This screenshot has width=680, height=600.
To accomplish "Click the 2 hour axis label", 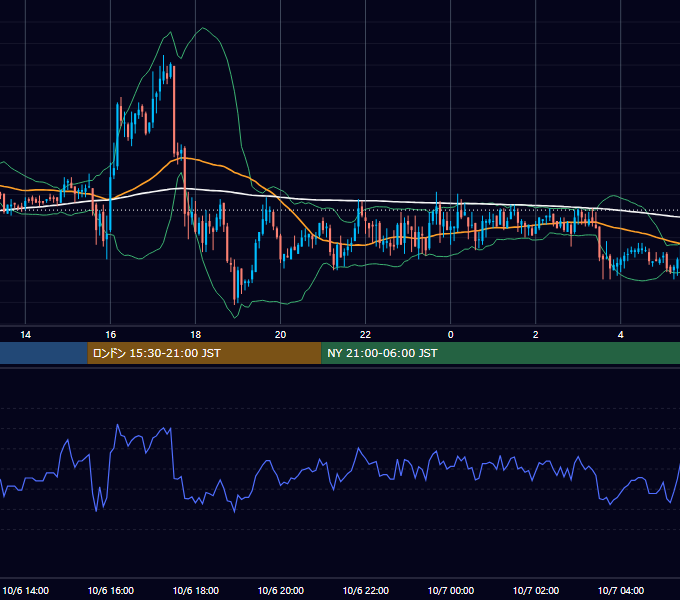I will pyautogui.click(x=536, y=335).
